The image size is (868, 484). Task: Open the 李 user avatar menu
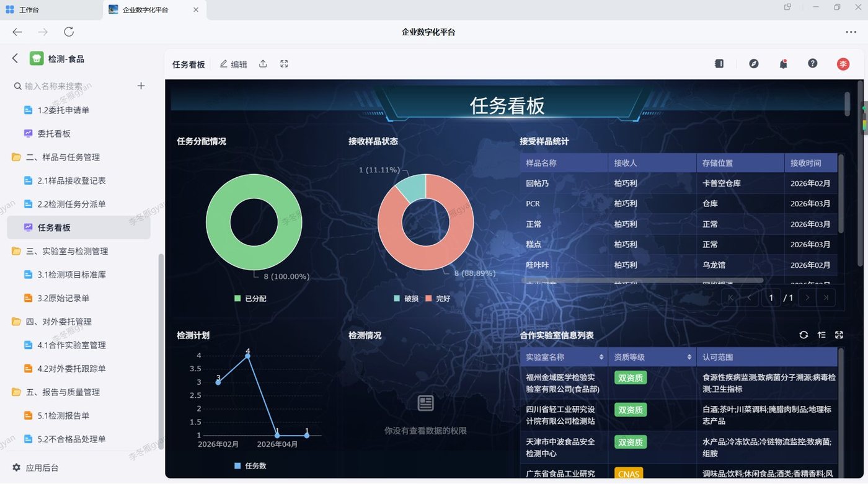[x=843, y=64]
